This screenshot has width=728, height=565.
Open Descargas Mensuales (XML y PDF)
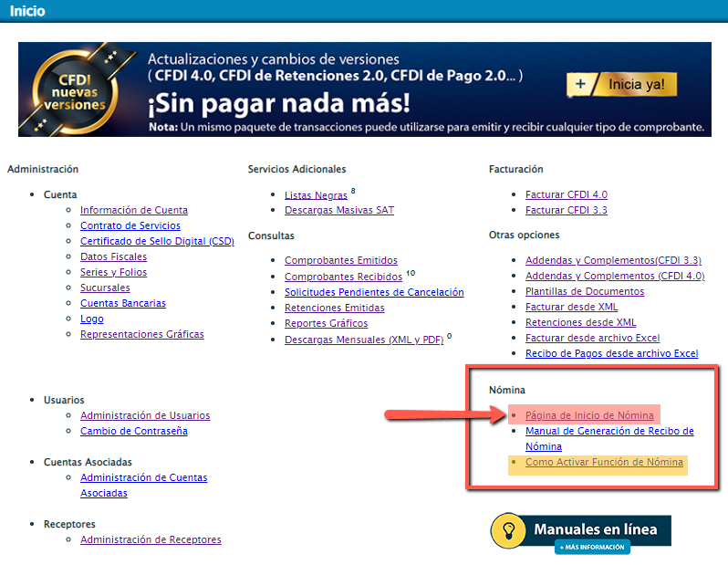[364, 340]
